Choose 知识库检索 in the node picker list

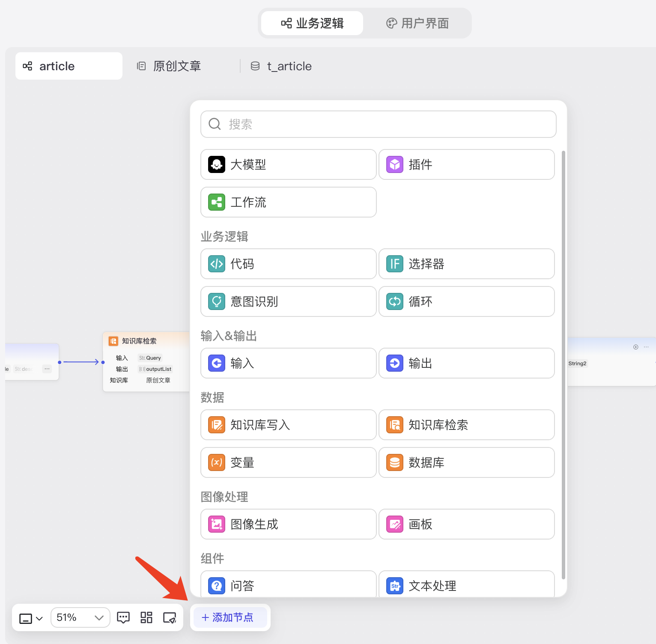coord(466,425)
